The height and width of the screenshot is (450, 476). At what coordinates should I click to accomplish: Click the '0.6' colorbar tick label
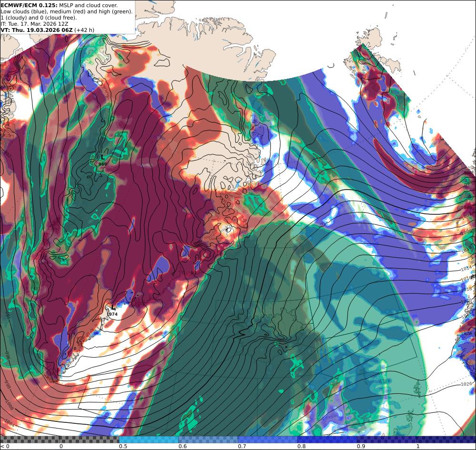pos(183,446)
